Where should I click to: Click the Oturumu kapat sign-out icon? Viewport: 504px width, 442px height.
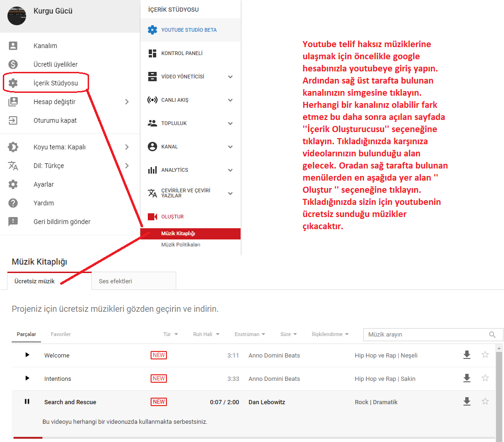coord(13,120)
